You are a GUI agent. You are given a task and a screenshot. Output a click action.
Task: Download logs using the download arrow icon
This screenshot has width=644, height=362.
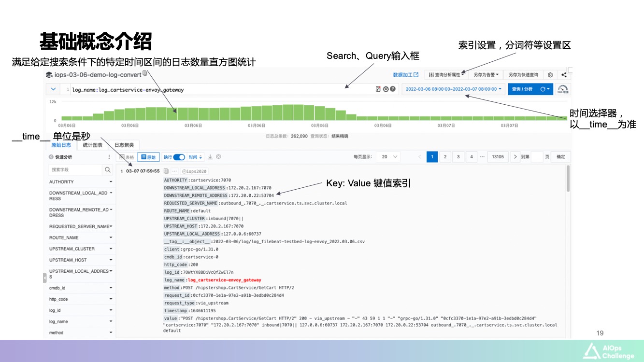click(210, 157)
